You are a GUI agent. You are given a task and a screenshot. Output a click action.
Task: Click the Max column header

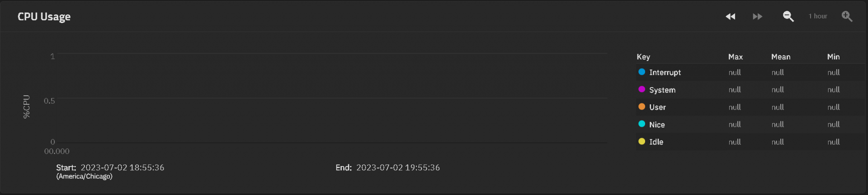click(x=736, y=57)
